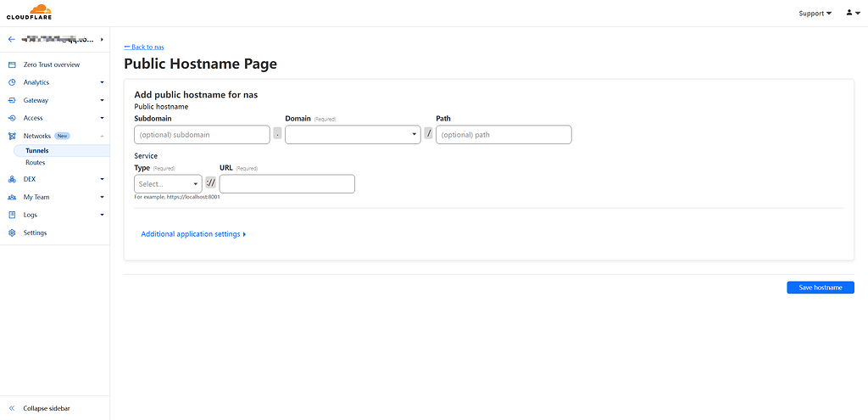868x420 pixels.
Task: Click the 'Add public hostname for nas' heading
Action: [x=196, y=95]
